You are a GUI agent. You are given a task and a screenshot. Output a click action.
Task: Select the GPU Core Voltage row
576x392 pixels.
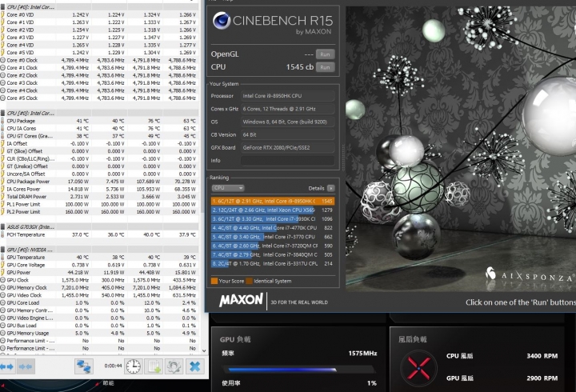pyautogui.click(x=99, y=265)
